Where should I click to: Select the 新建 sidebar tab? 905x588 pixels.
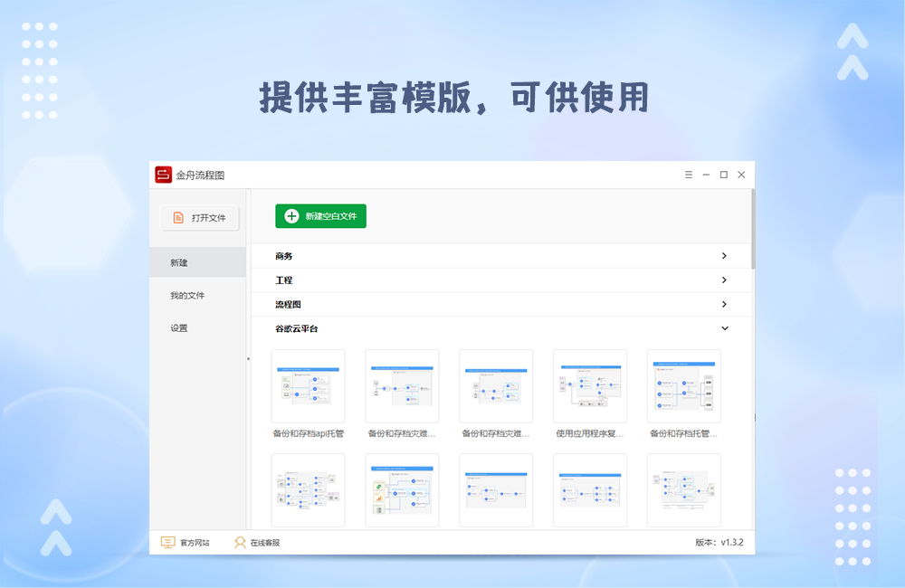click(197, 262)
